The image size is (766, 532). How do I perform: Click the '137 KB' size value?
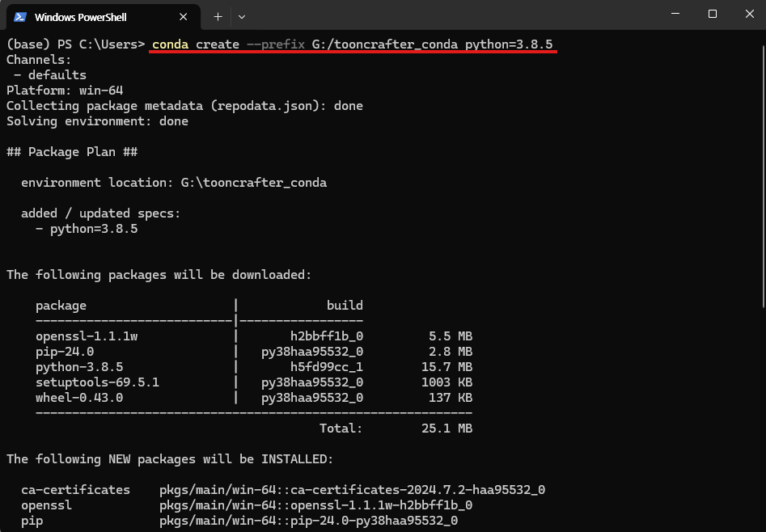451,398
